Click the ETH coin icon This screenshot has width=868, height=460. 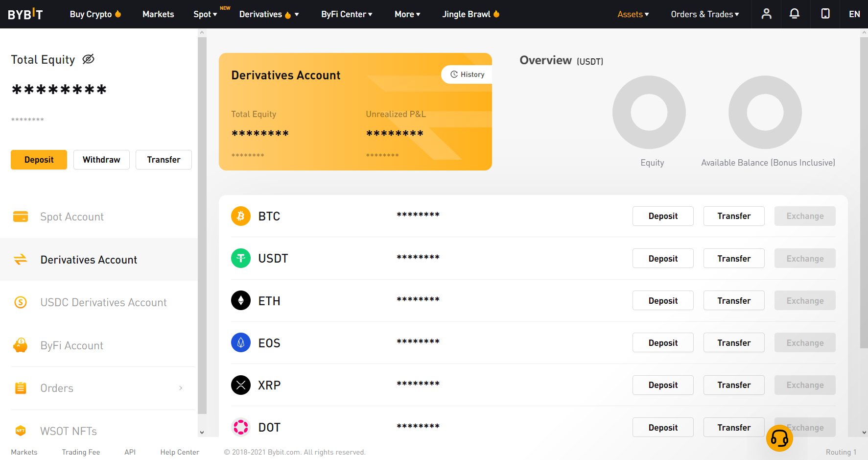pyautogui.click(x=241, y=300)
